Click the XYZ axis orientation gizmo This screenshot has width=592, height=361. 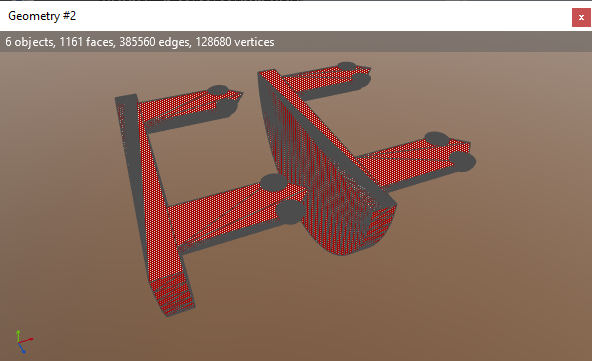click(24, 341)
